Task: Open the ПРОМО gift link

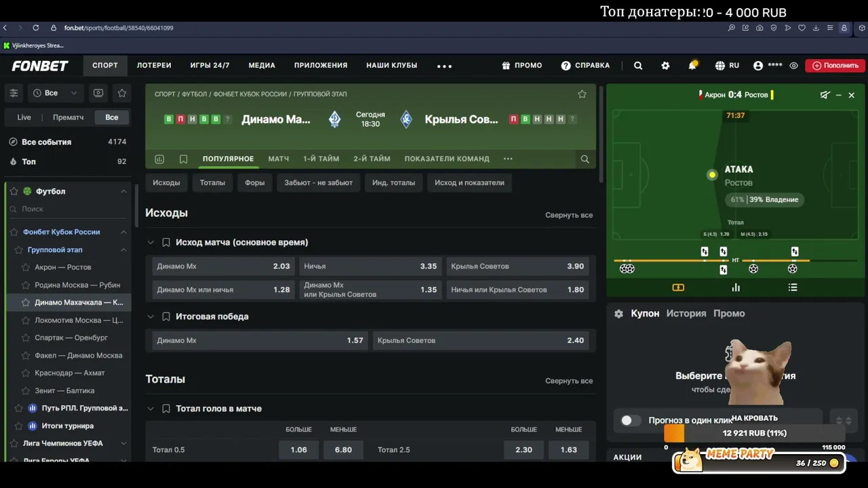Action: (521, 66)
